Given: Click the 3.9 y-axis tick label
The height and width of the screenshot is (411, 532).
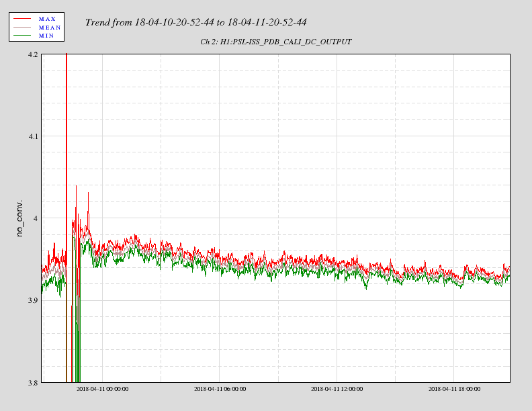Looking at the screenshot, I should [x=33, y=300].
